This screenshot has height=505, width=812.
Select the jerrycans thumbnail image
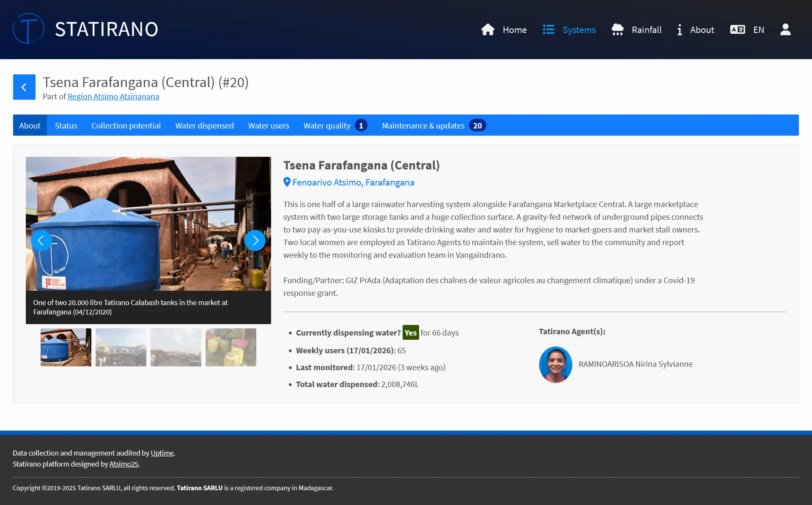pos(230,347)
